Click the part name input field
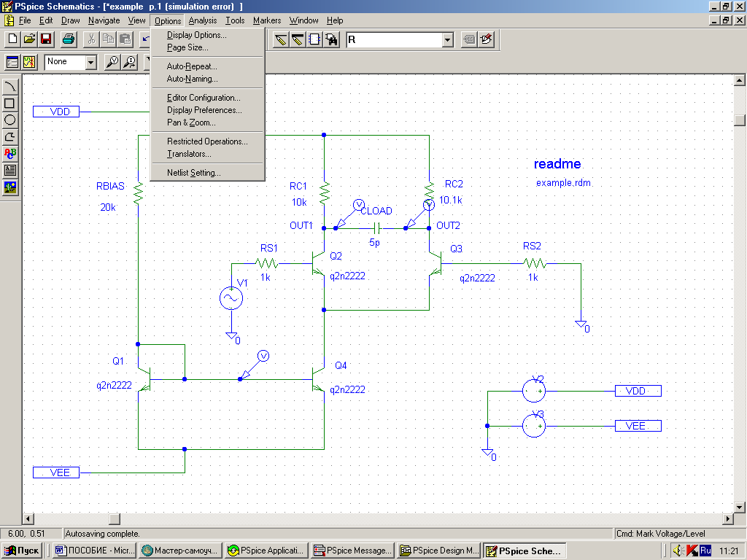This screenshot has height=560, width=747. point(394,40)
